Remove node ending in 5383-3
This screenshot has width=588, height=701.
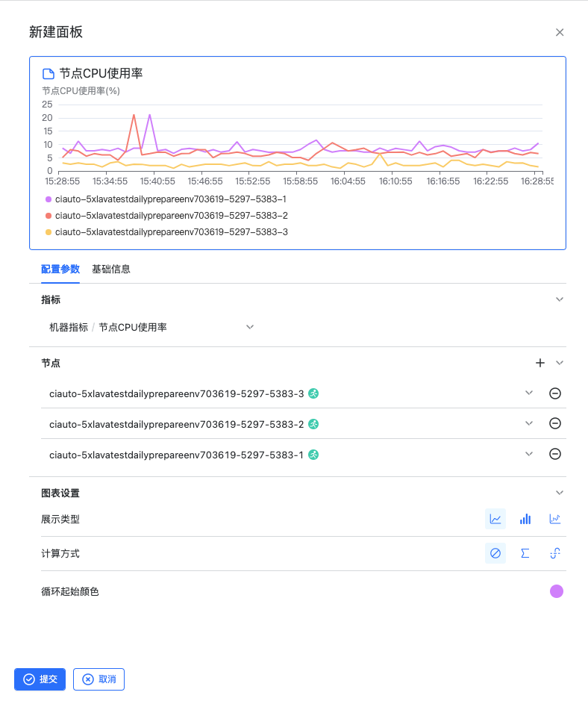point(555,393)
